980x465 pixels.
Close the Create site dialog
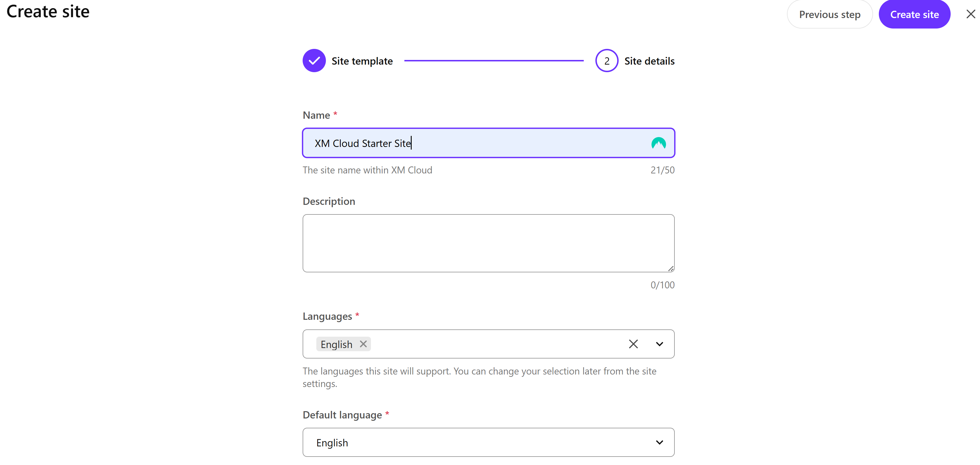970,15
